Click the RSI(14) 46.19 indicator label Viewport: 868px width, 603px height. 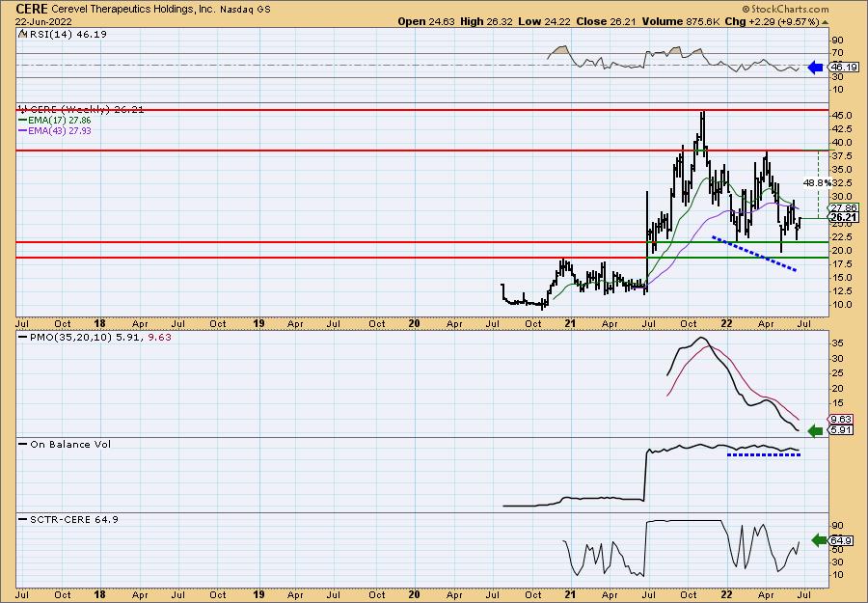click(67, 34)
